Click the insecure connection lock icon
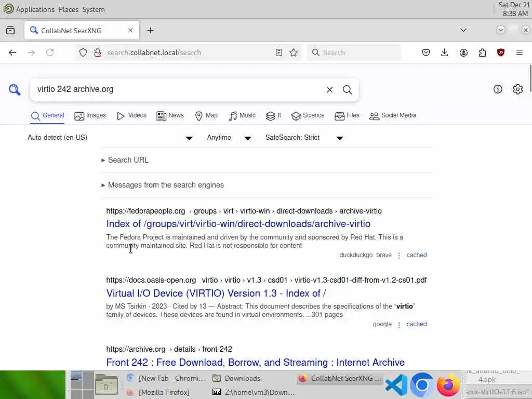Viewport: 532px width, 399px height. (x=98, y=52)
